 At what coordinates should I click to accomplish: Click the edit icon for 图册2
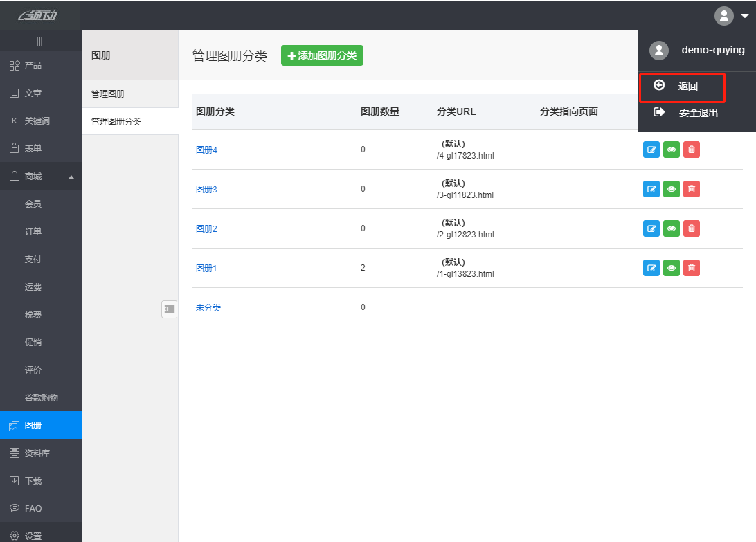651,228
